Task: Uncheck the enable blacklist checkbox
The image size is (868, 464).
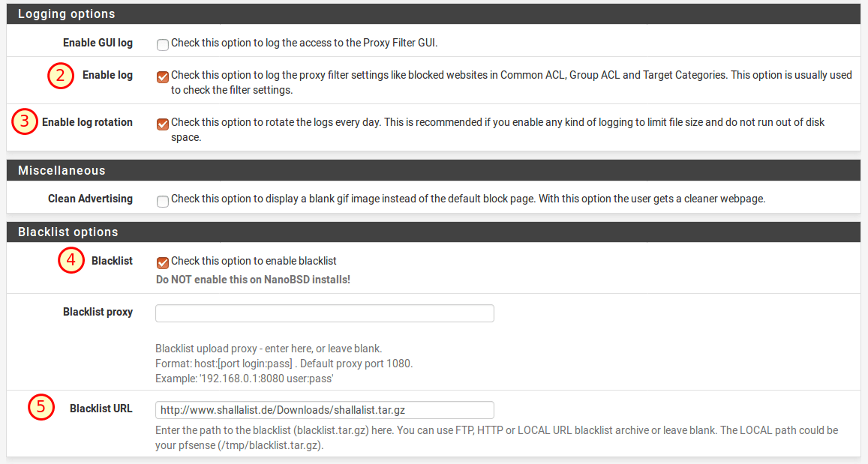Action: (163, 262)
